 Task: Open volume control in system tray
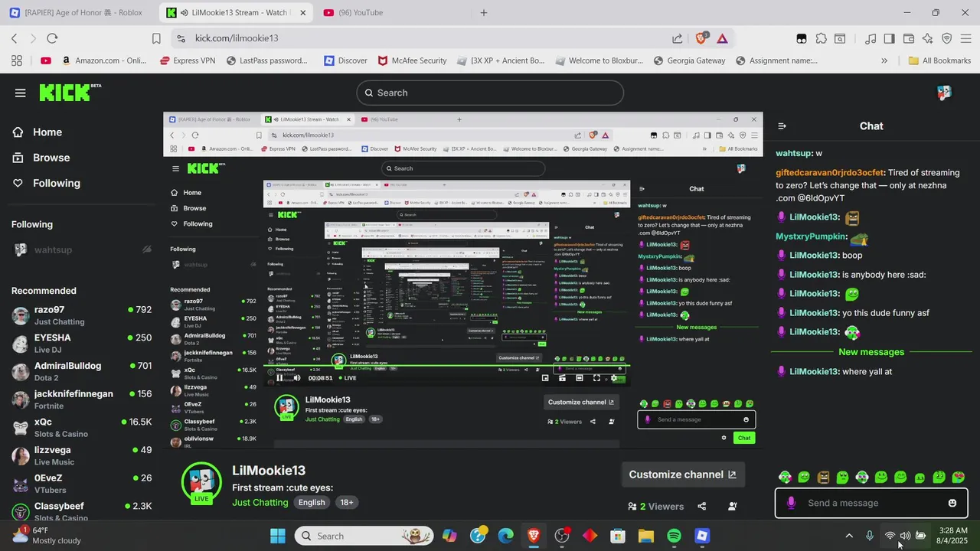pos(905,536)
